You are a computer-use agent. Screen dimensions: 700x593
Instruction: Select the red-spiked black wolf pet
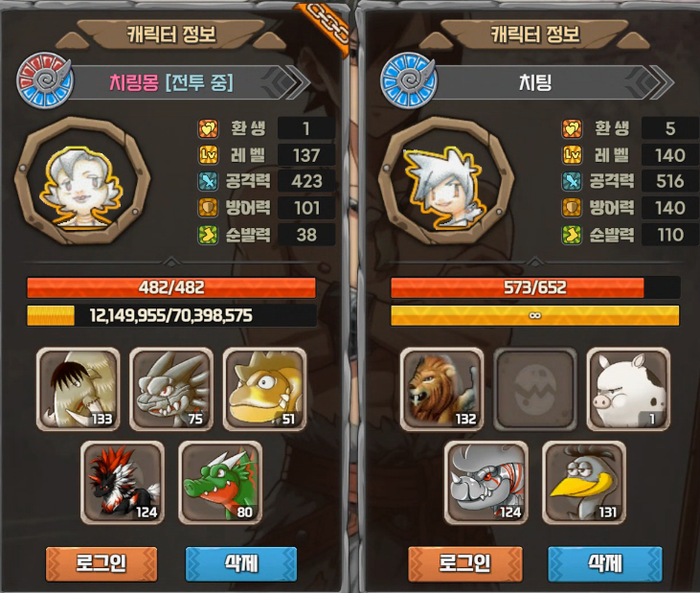tap(123, 483)
